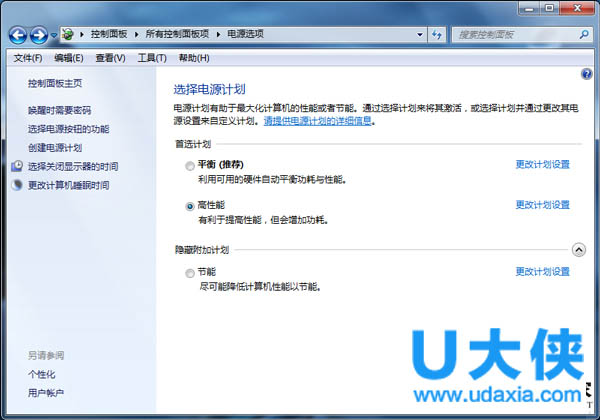Image resolution: width=600 pixels, height=420 pixels.
Task: Click the 控制面板主页 link
Action: [55, 83]
